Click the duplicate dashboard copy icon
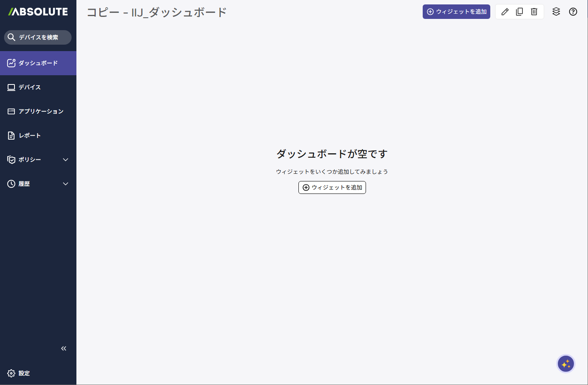The height and width of the screenshot is (385, 588). (520, 12)
